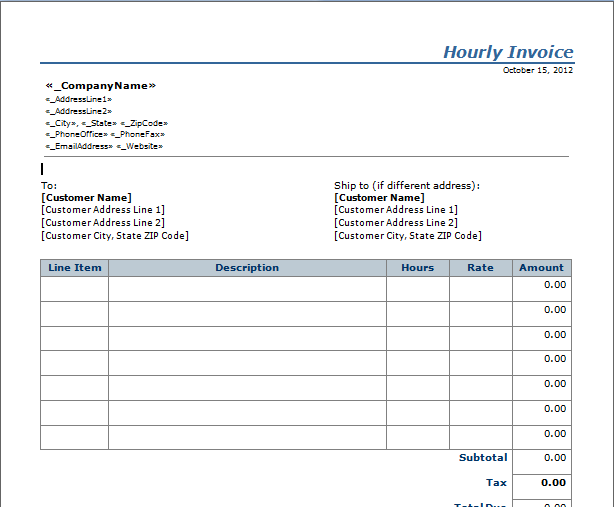Click the Line Item column header

click(x=74, y=268)
